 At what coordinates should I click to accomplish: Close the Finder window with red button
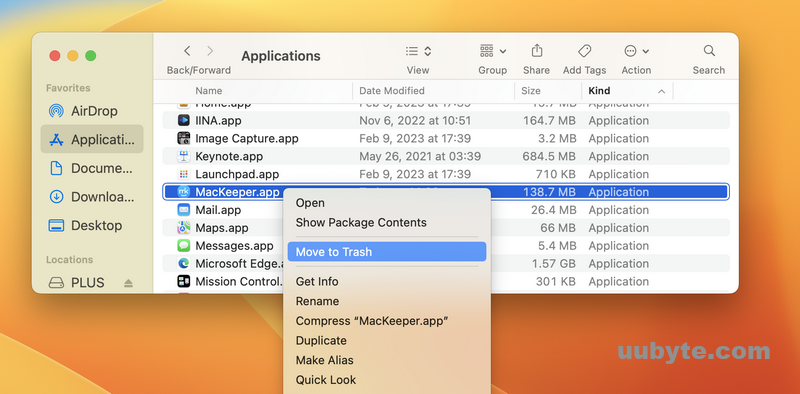click(x=55, y=56)
